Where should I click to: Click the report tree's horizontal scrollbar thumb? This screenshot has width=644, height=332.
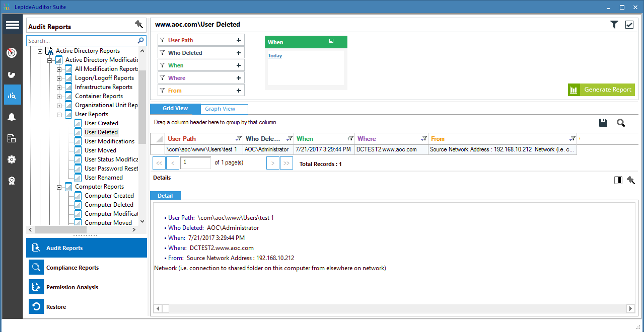60,230
